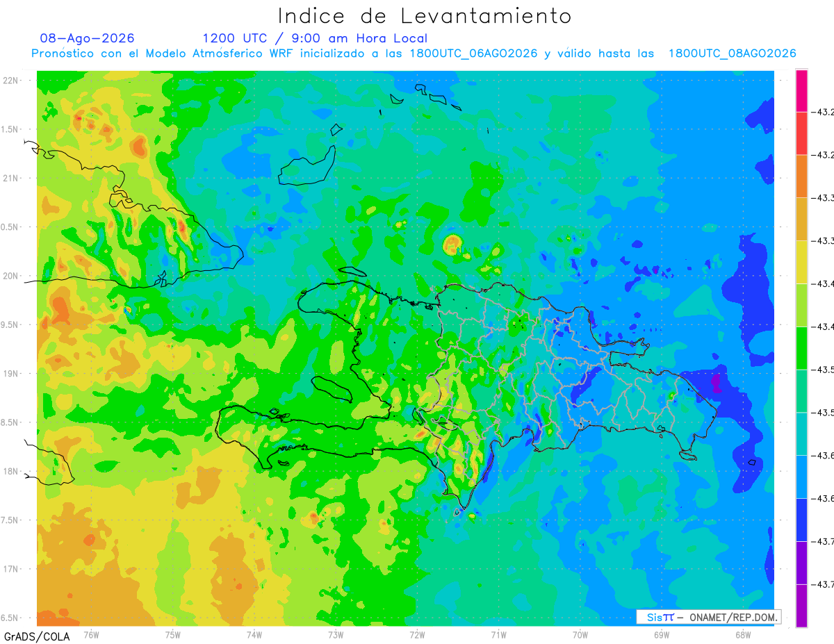Screen dimensions: 834x644
Task: Pick the orange swatch in the color legend
Action: 801,176
